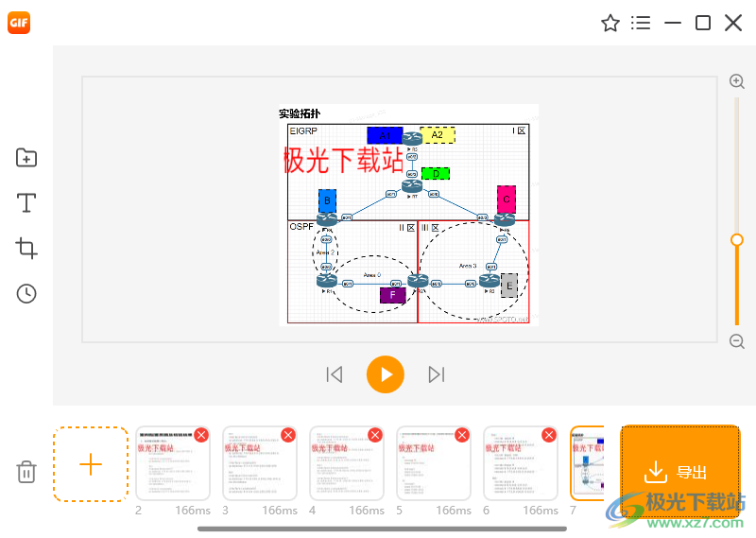Click the 166ms duration of frame 4
The height and width of the screenshot is (538, 756).
(367, 511)
